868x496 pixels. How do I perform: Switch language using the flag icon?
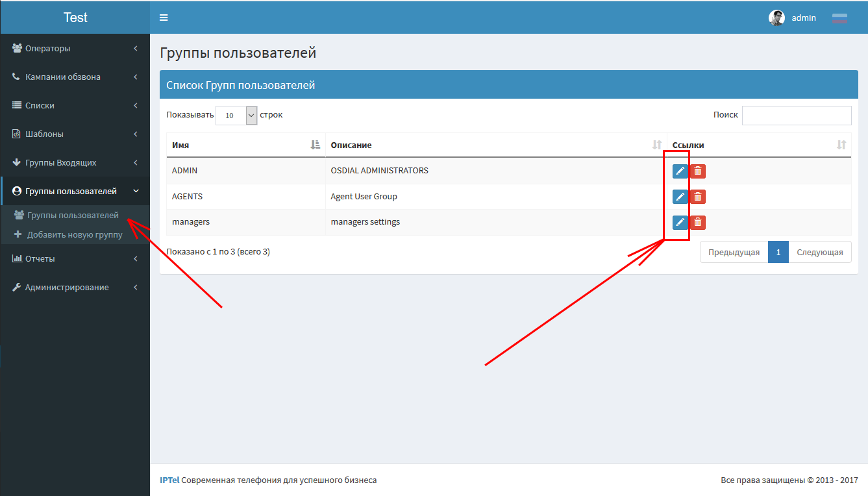839,18
